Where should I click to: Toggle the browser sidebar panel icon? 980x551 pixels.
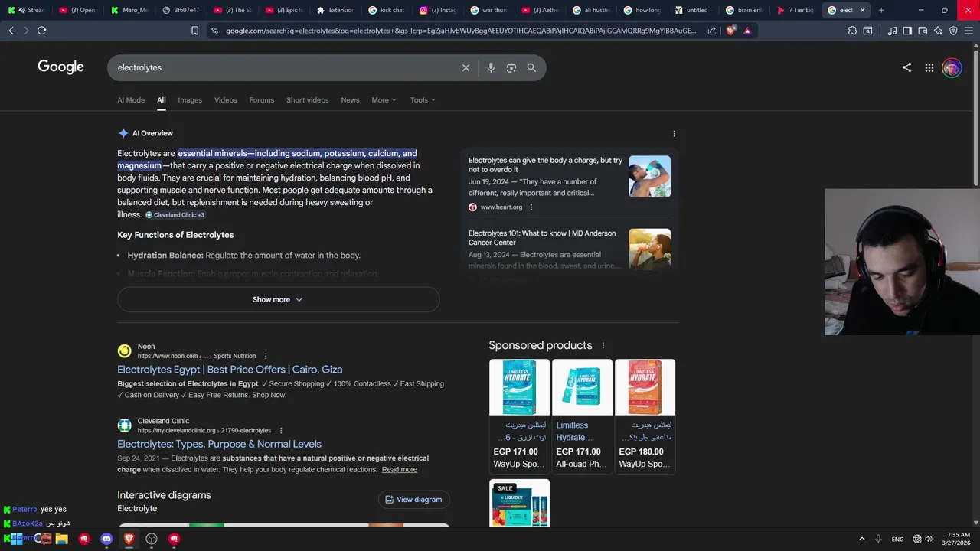point(907,31)
